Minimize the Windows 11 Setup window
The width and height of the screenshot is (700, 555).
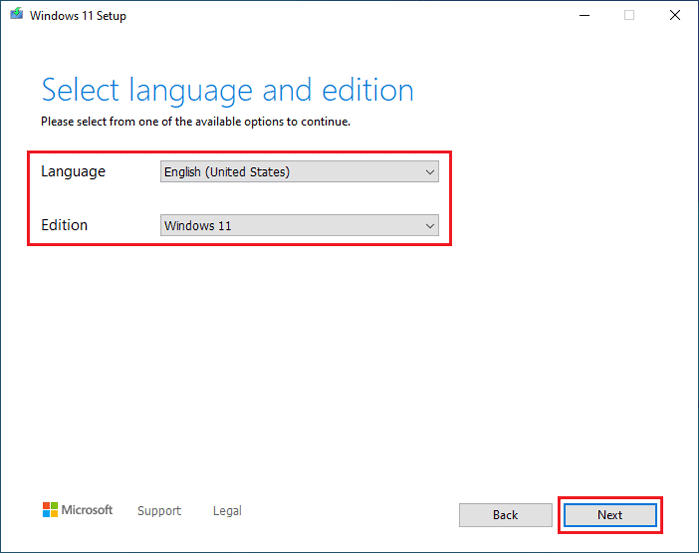click(x=584, y=15)
